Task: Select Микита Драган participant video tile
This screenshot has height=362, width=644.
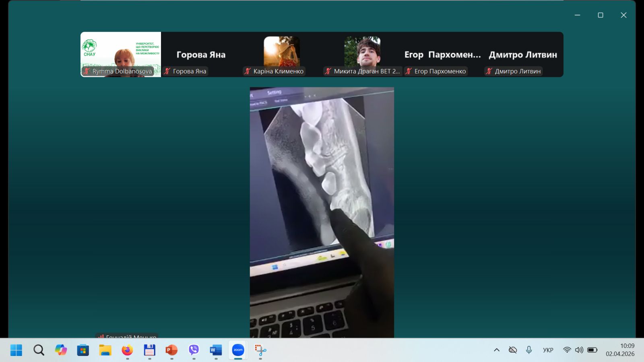Action: click(362, 54)
